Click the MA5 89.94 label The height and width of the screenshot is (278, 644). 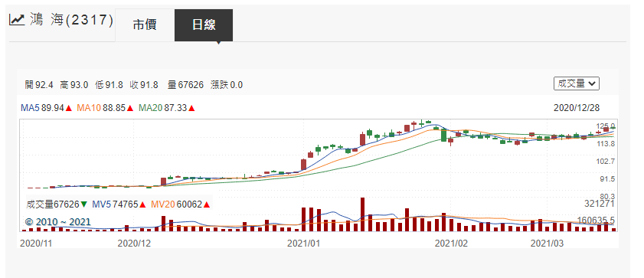[42, 108]
